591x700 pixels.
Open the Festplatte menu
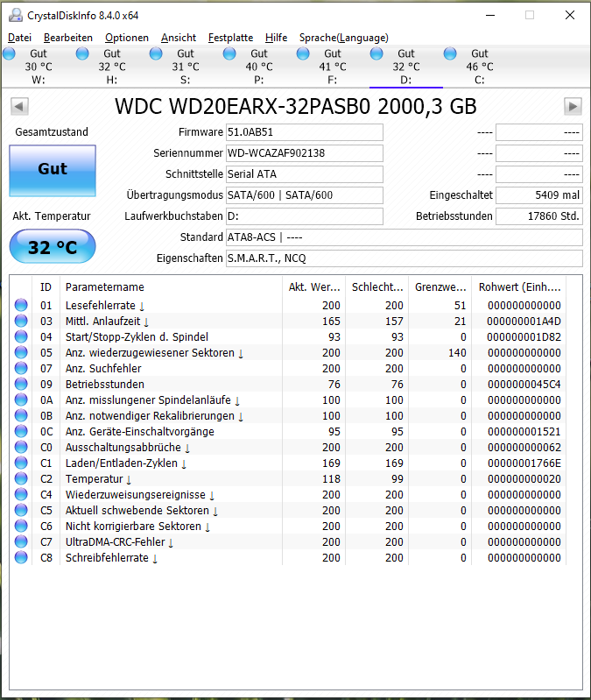pyautogui.click(x=230, y=38)
